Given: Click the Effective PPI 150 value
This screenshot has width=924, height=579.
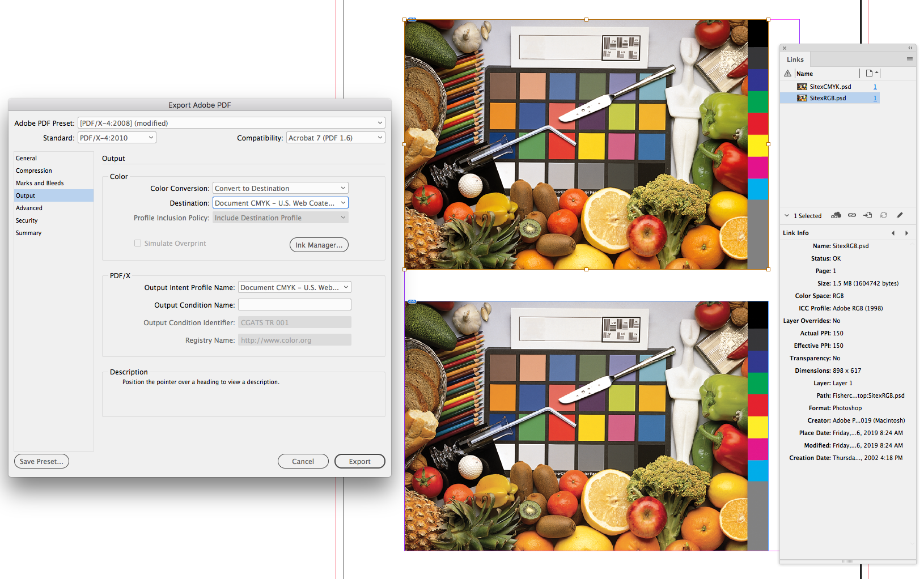Looking at the screenshot, I should (x=838, y=346).
